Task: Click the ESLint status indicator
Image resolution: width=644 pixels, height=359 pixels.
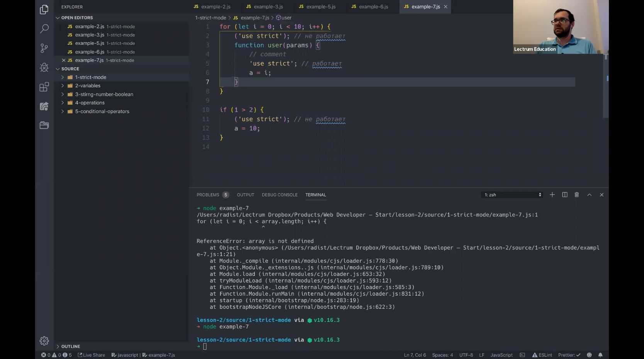Action: (542, 355)
